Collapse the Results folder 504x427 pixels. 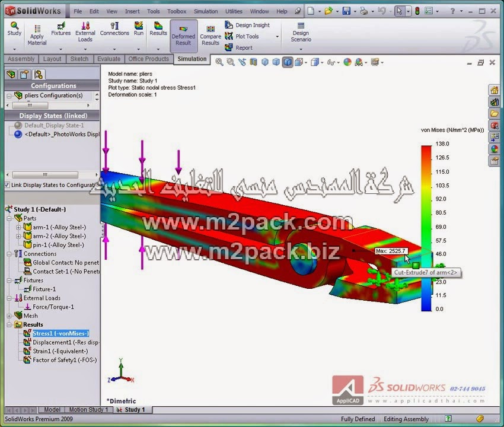click(9, 325)
